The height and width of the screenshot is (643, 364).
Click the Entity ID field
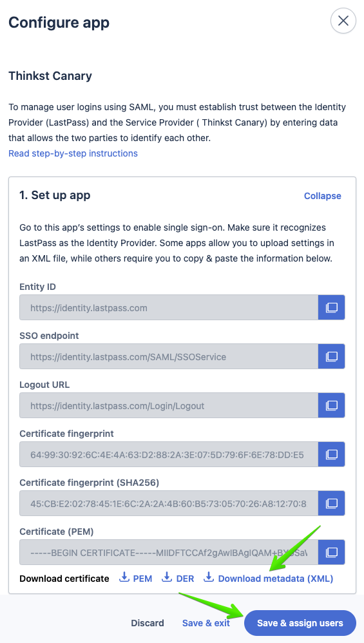(x=169, y=307)
